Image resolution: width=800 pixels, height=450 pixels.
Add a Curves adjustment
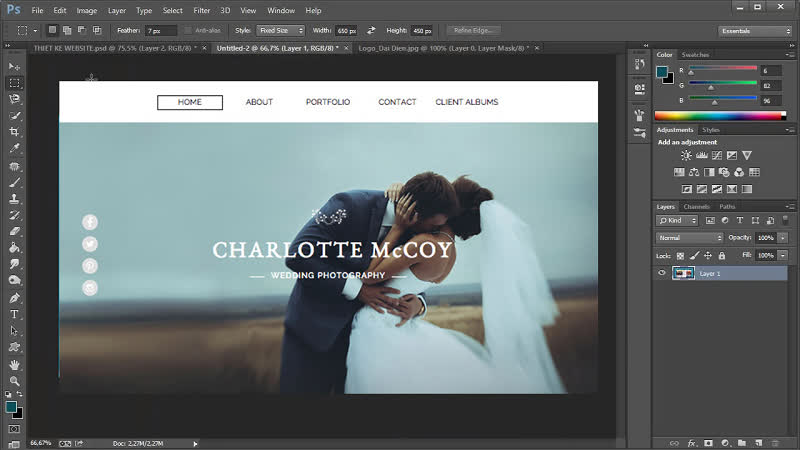pyautogui.click(x=717, y=155)
